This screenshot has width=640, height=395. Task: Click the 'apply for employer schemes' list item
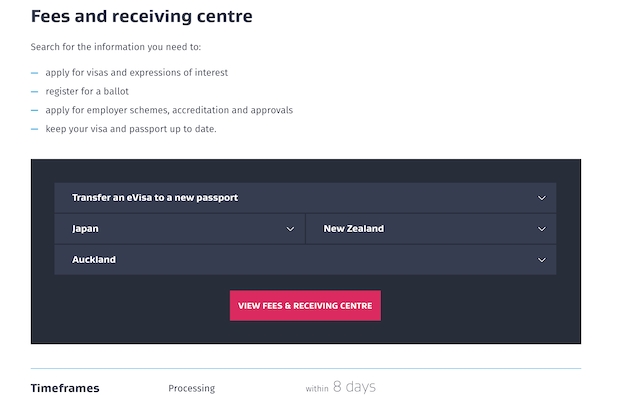pos(169,110)
